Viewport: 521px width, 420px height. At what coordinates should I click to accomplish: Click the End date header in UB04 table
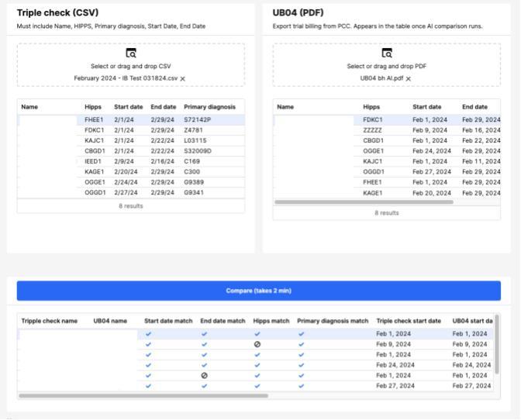(x=474, y=107)
